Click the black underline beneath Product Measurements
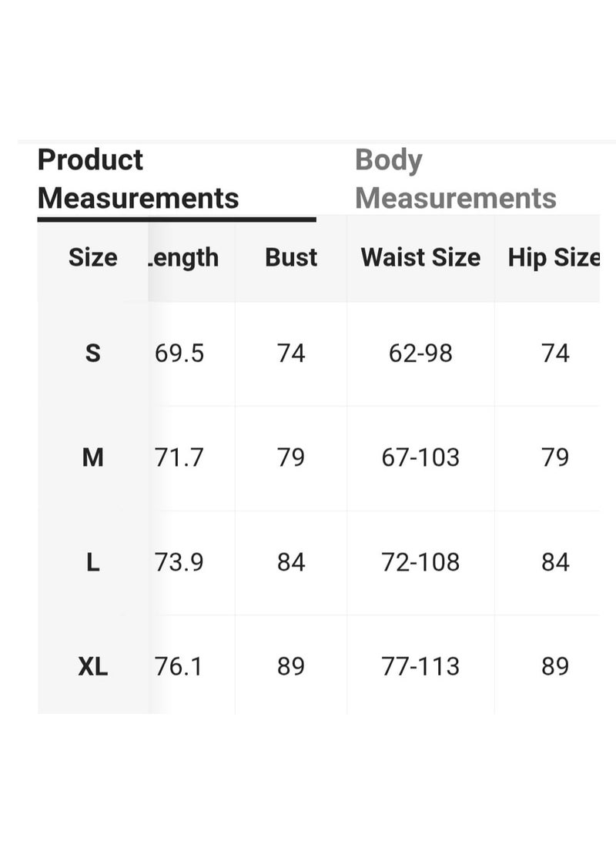The width and height of the screenshot is (616, 841). coord(176,219)
